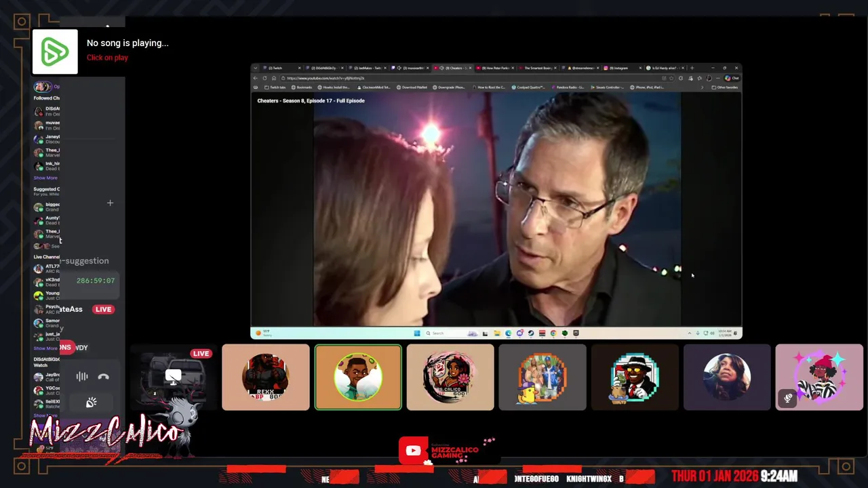Click 'Show More' under Live Channels

pos(45,348)
